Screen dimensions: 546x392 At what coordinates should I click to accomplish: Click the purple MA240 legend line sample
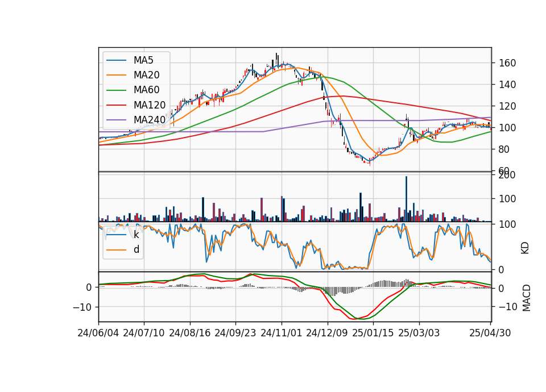point(117,120)
